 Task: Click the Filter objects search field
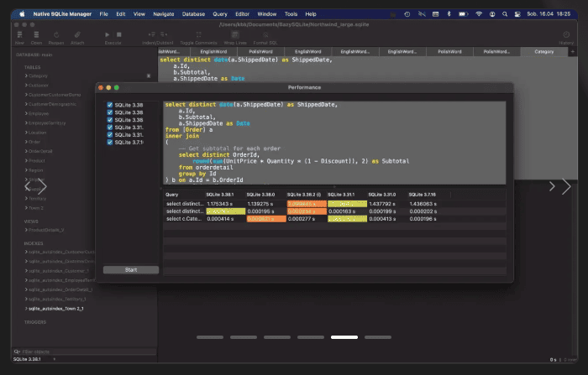click(x=85, y=352)
